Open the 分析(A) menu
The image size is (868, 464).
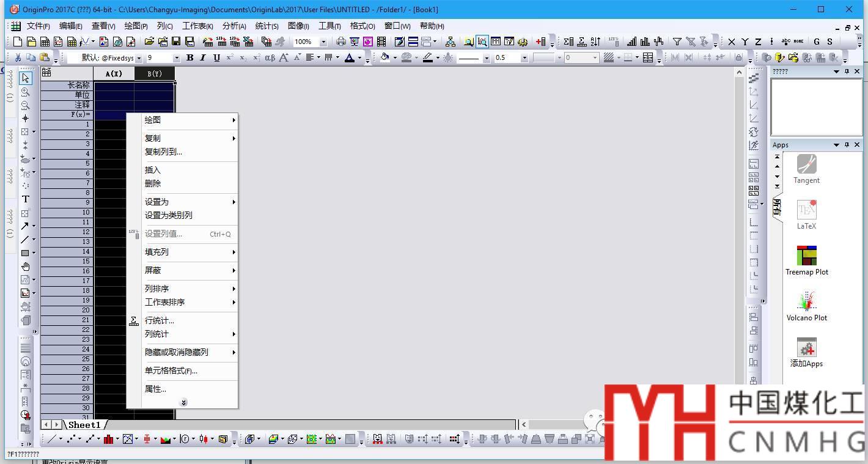coord(234,26)
